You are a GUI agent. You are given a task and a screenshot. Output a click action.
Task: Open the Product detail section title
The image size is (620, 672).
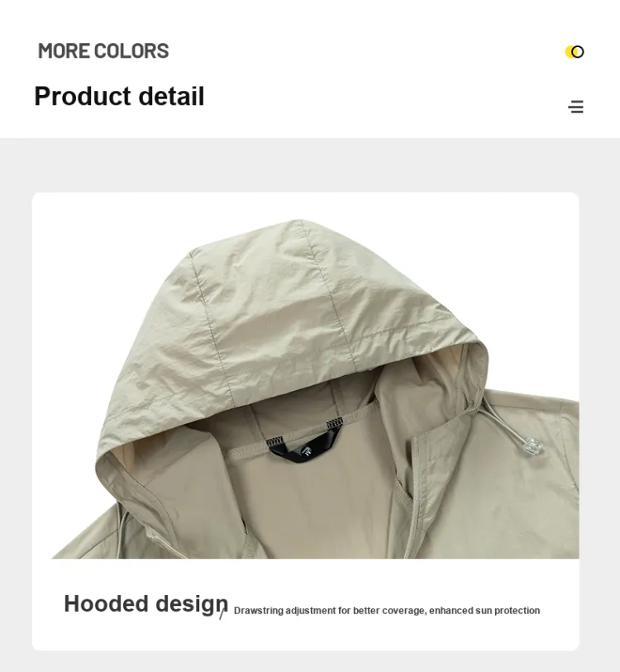tap(119, 96)
